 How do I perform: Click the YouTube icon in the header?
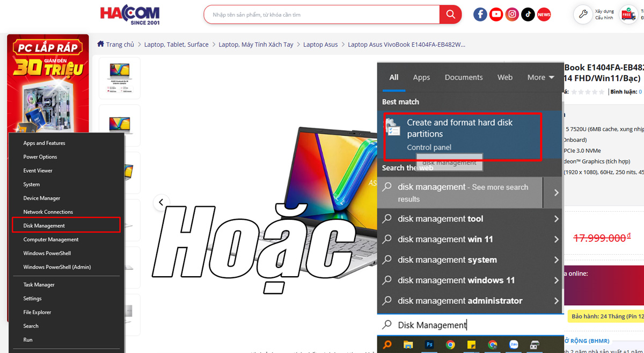(x=496, y=14)
